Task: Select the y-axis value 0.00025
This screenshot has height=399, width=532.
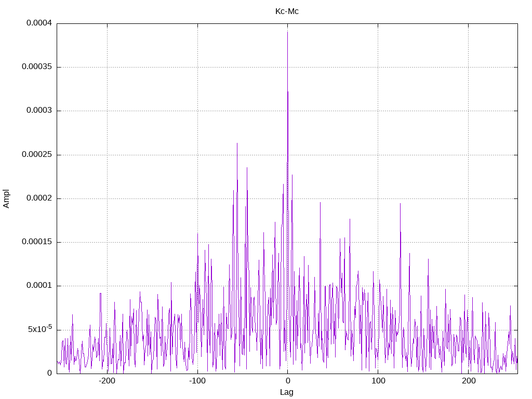Action: (x=37, y=155)
